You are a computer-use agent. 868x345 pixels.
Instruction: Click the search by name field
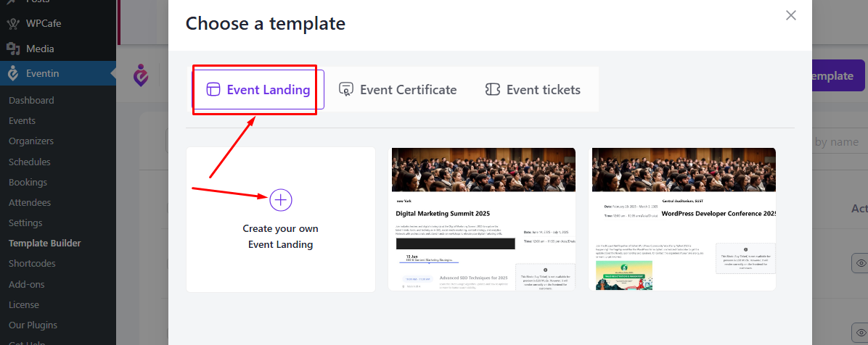839,142
